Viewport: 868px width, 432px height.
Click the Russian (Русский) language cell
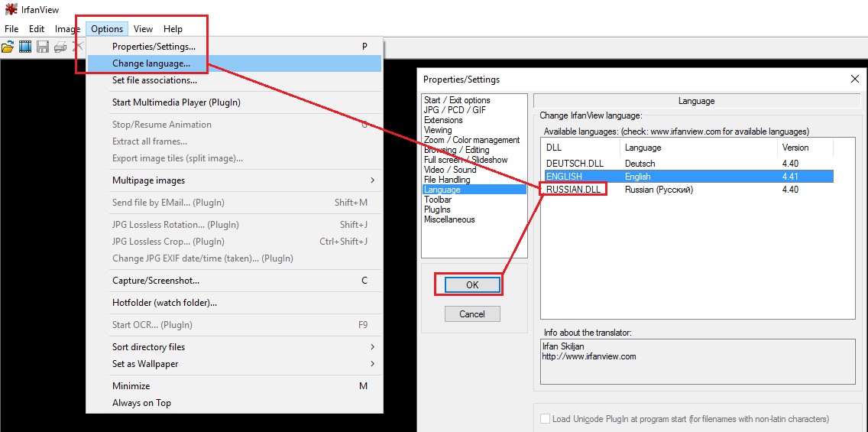click(x=659, y=190)
